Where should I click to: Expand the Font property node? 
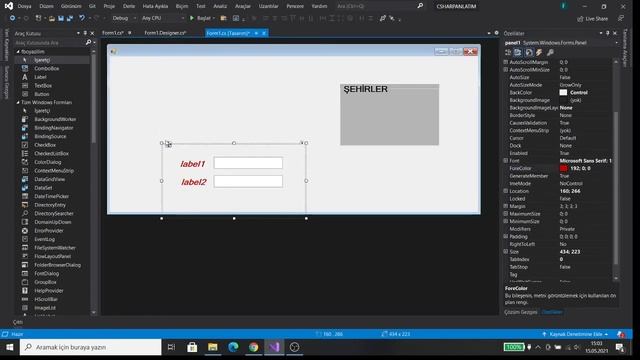coord(506,161)
